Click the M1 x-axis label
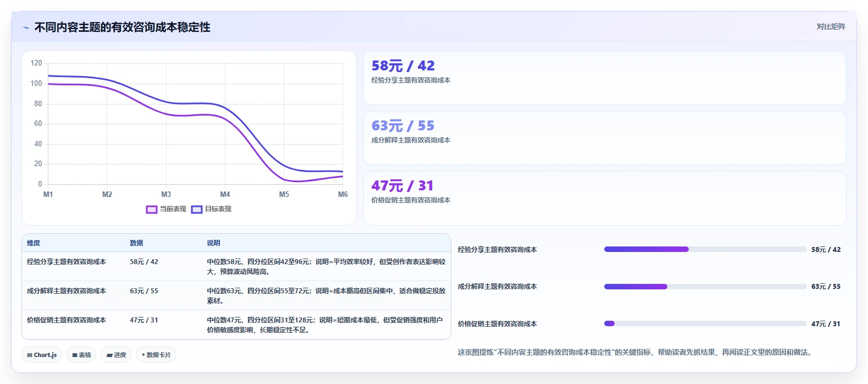 [48, 195]
